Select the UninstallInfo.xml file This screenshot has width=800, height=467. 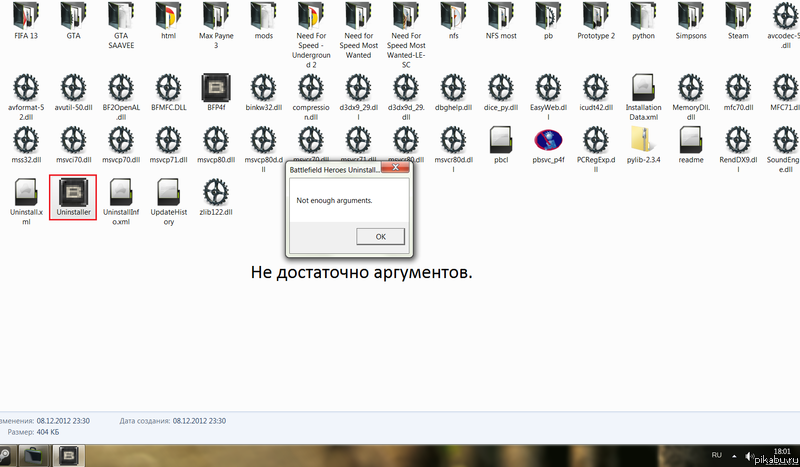[121, 202]
